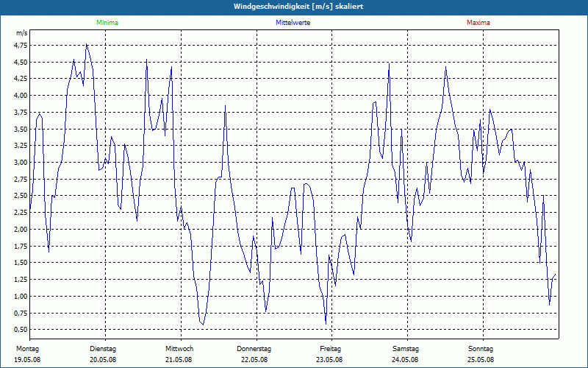
Task: Click the Mittwoch day label
Action: tap(179, 349)
